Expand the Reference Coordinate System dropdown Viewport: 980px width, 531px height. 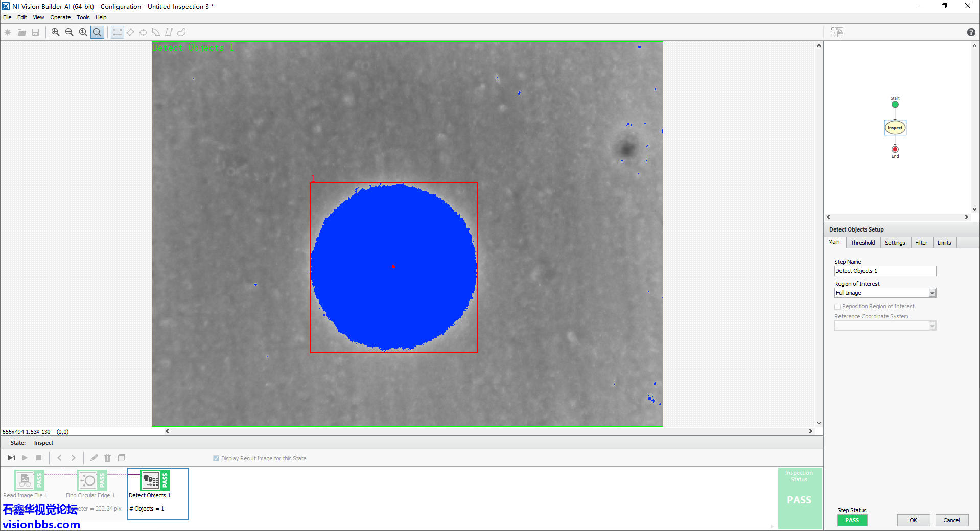pos(932,326)
